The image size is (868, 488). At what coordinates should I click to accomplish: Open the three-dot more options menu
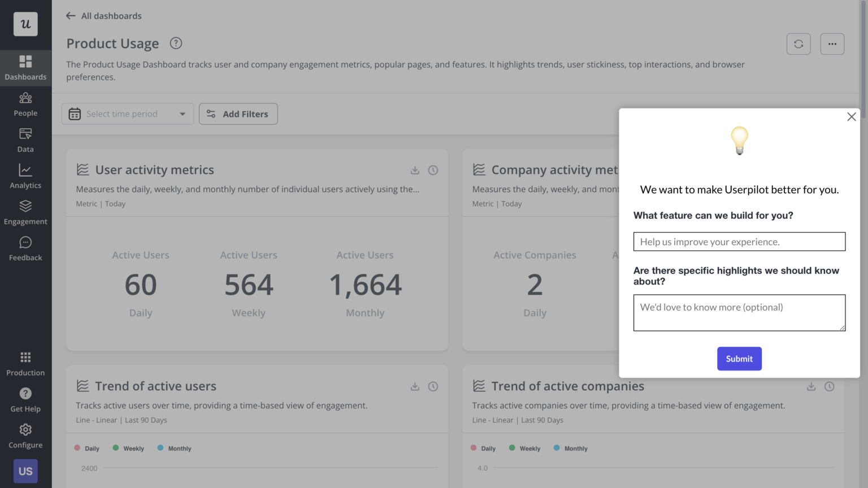832,44
